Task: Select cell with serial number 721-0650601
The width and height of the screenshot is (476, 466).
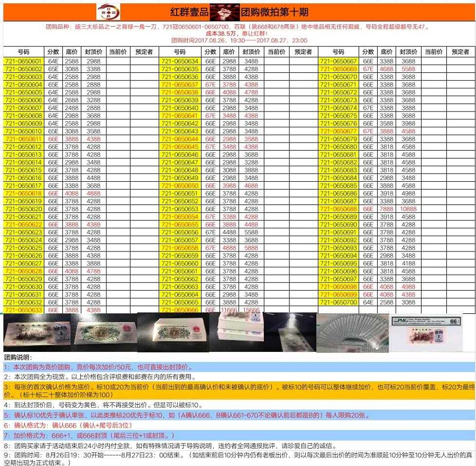Action: tap(23, 61)
